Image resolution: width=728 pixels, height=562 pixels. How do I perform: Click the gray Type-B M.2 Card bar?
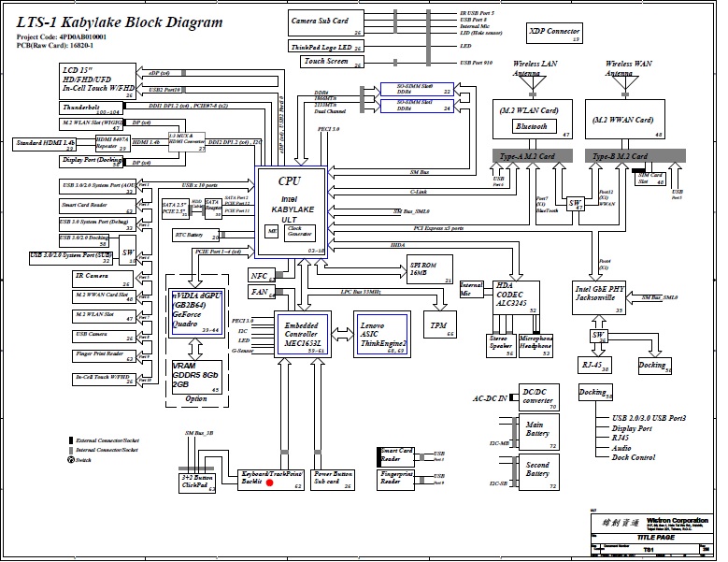point(635,156)
